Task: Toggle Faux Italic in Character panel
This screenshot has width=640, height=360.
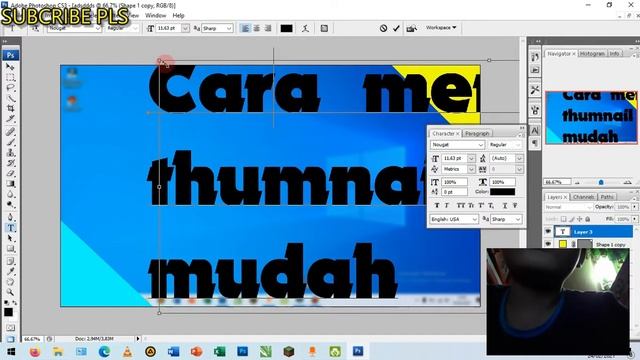Action: tap(447, 205)
